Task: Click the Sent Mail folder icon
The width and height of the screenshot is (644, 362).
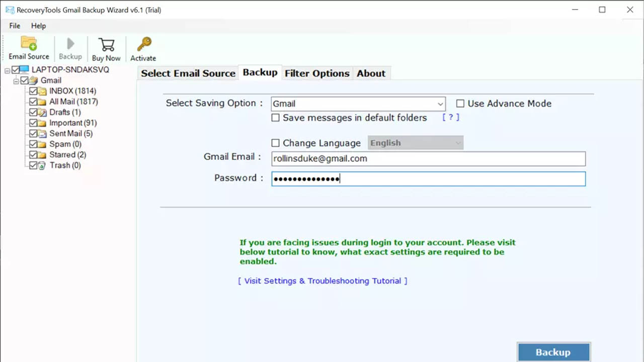Action: click(43, 133)
